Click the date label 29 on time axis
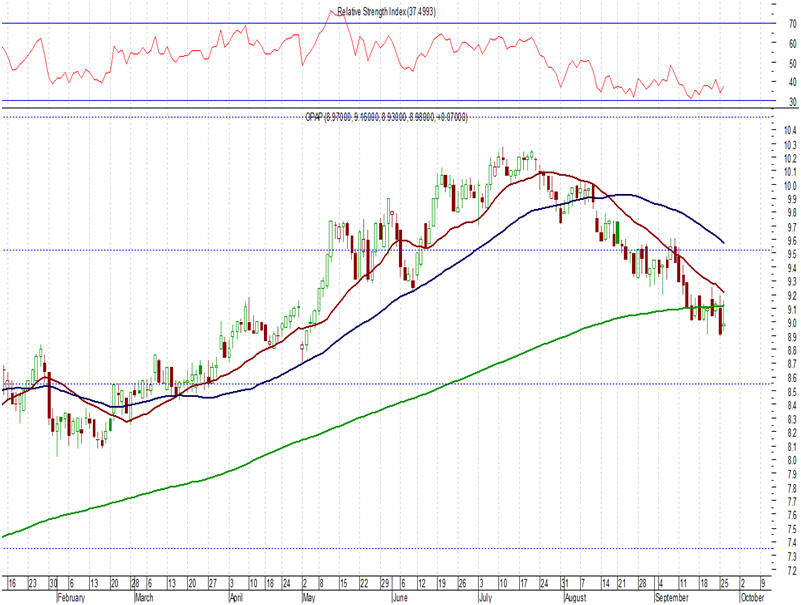801x605 pixels. (x=385, y=584)
